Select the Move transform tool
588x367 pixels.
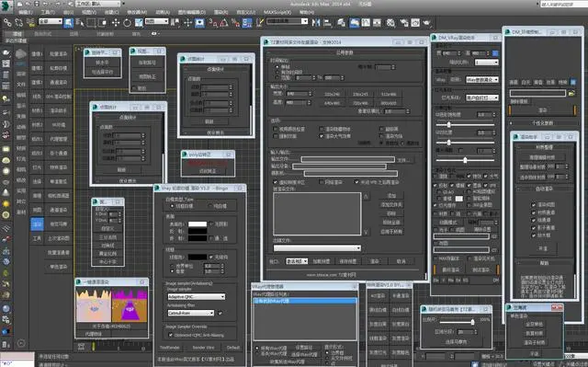(x=116, y=23)
